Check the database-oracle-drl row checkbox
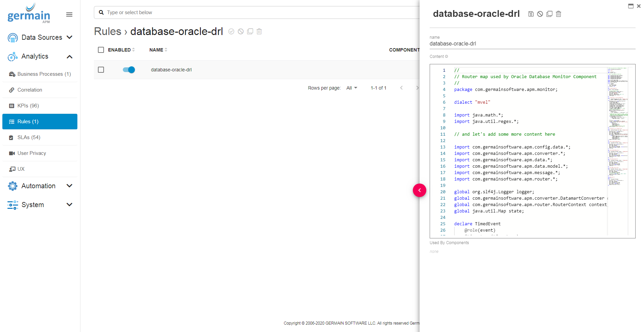The image size is (644, 332). pos(101,70)
